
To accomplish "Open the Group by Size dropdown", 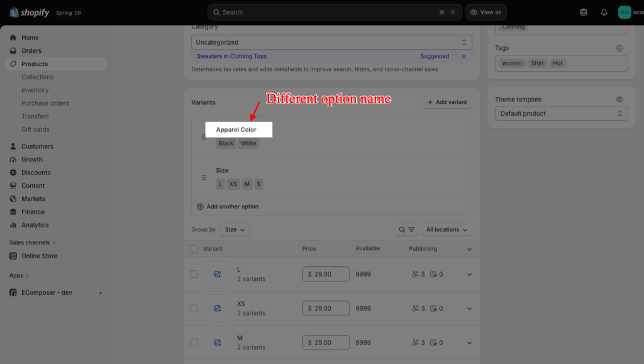I will coord(235,229).
